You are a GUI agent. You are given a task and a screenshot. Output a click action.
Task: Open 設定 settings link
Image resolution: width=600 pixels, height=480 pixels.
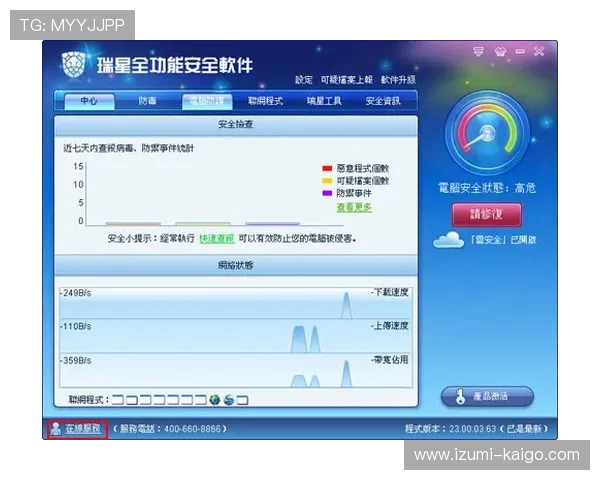click(x=303, y=80)
